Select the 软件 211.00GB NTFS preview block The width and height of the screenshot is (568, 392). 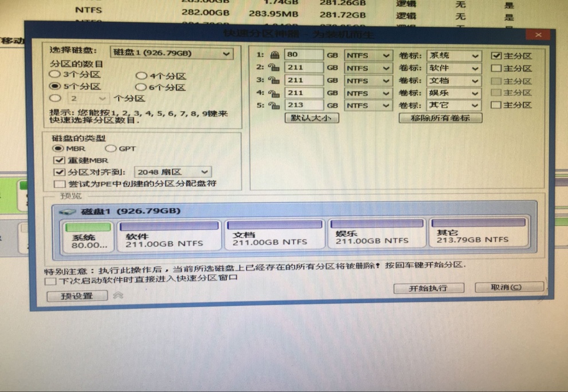pos(169,236)
